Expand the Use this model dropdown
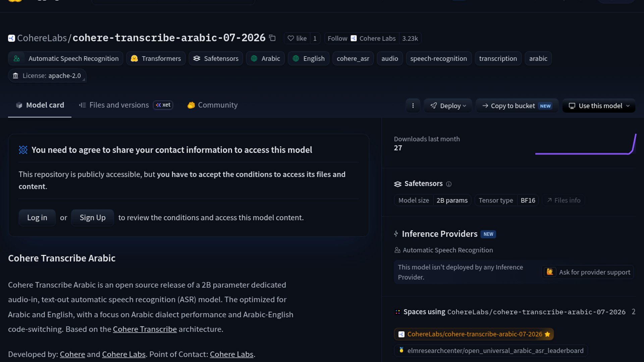This screenshot has height=362, width=644. click(x=599, y=106)
